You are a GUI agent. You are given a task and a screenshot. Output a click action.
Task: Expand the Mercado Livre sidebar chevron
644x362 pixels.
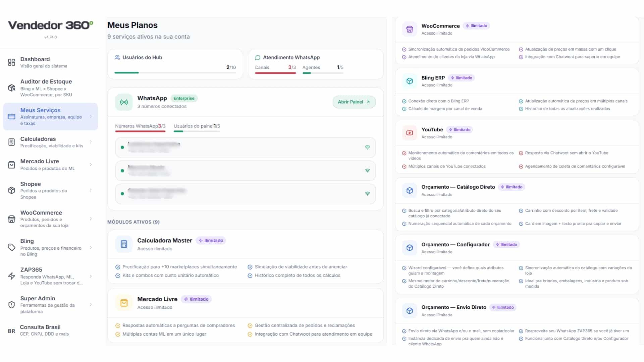[91, 165]
